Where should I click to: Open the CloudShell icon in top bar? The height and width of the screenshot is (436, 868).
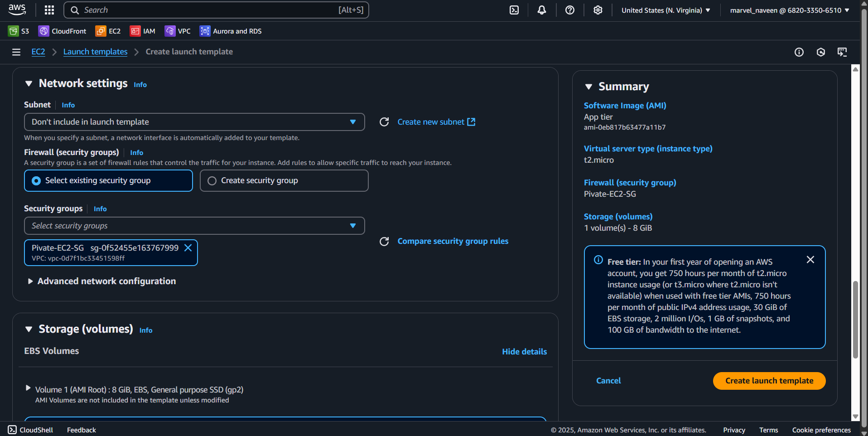click(514, 10)
